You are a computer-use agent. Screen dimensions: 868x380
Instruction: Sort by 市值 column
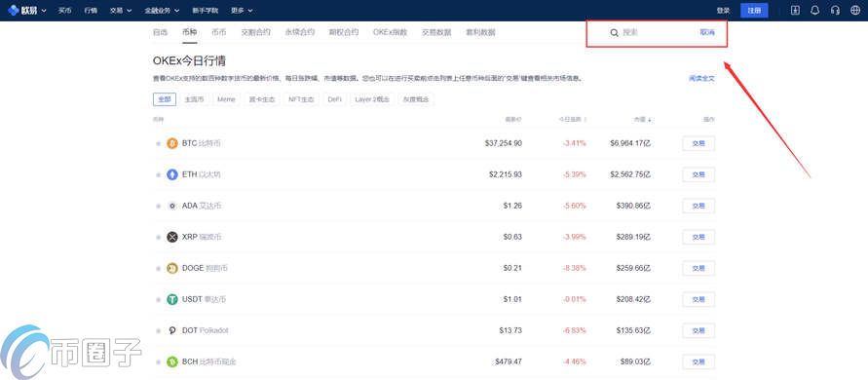coord(643,119)
